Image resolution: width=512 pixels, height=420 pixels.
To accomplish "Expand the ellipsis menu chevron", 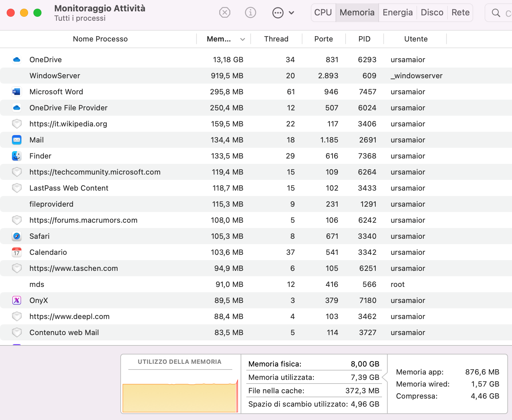I will click(x=291, y=13).
